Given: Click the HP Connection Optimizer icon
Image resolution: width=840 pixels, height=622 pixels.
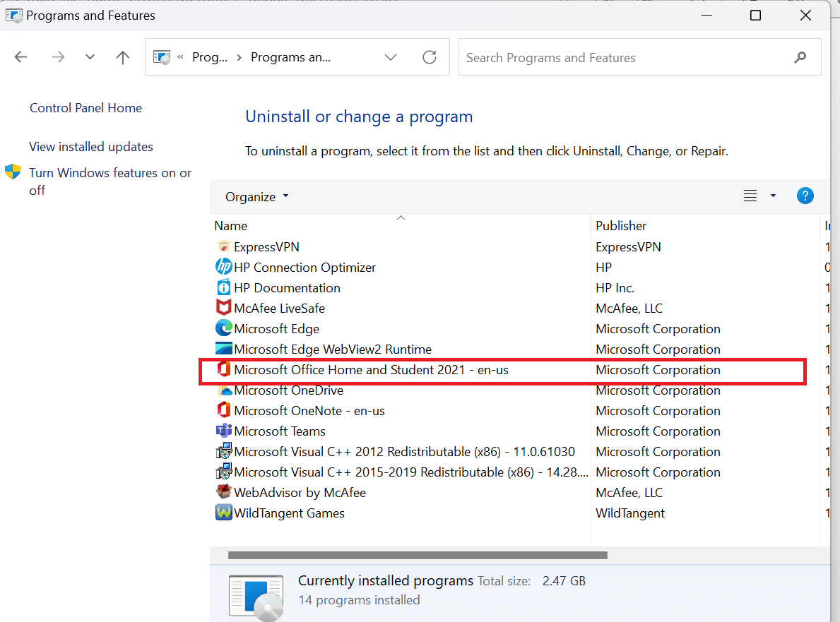Looking at the screenshot, I should 223,267.
